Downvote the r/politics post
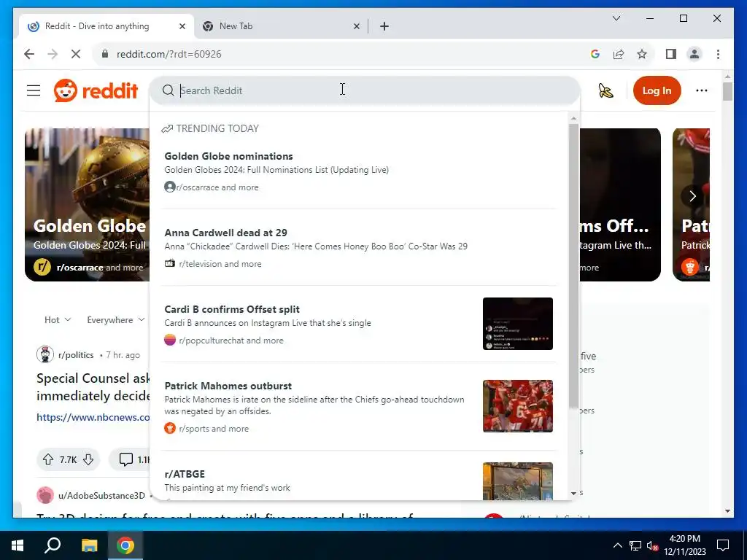This screenshot has height=560, width=747. point(88,459)
